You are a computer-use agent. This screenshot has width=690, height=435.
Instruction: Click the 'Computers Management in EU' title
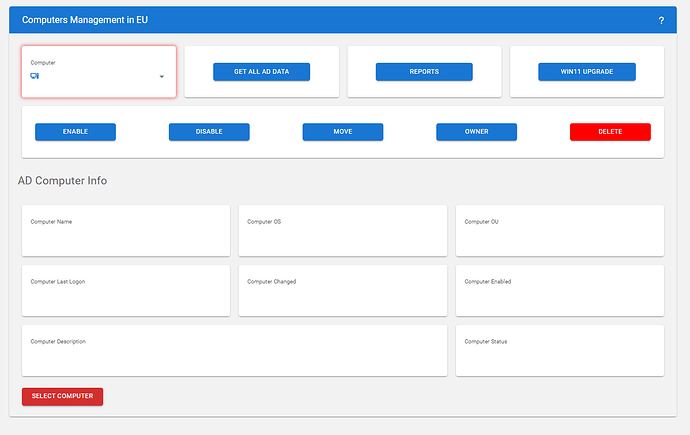[x=85, y=20]
